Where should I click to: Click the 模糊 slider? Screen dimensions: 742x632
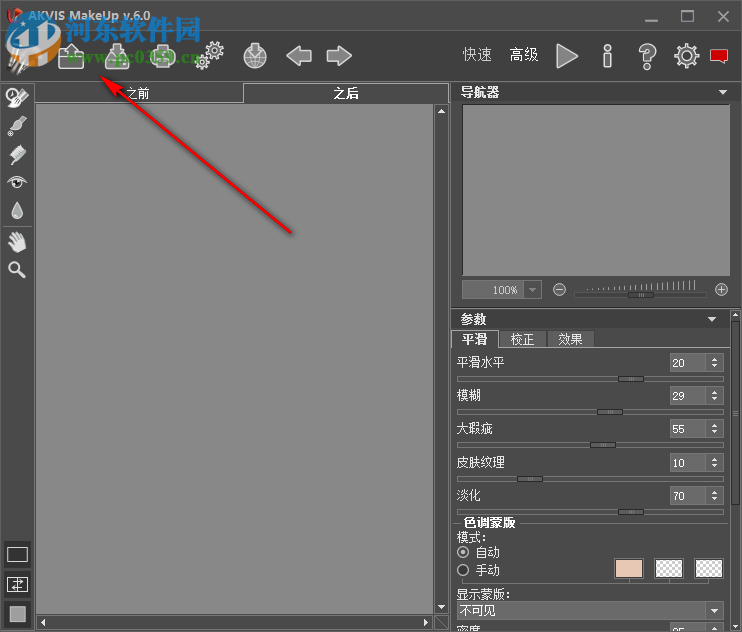pyautogui.click(x=590, y=412)
